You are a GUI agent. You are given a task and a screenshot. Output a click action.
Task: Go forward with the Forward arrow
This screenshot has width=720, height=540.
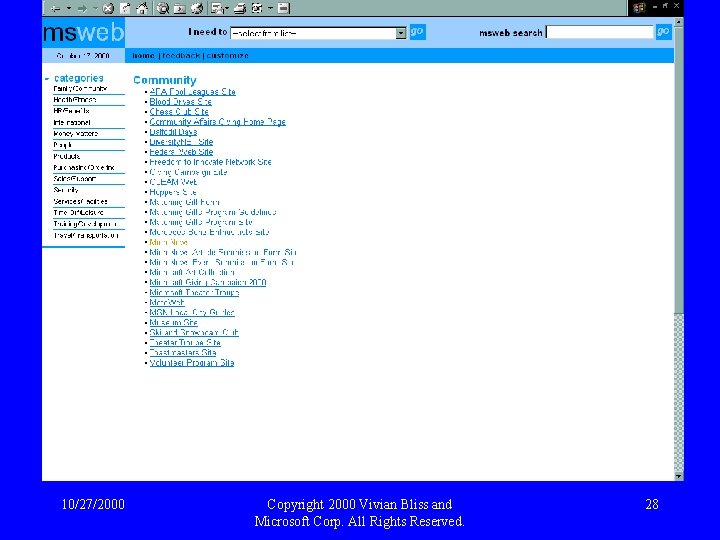pyautogui.click(x=82, y=8)
